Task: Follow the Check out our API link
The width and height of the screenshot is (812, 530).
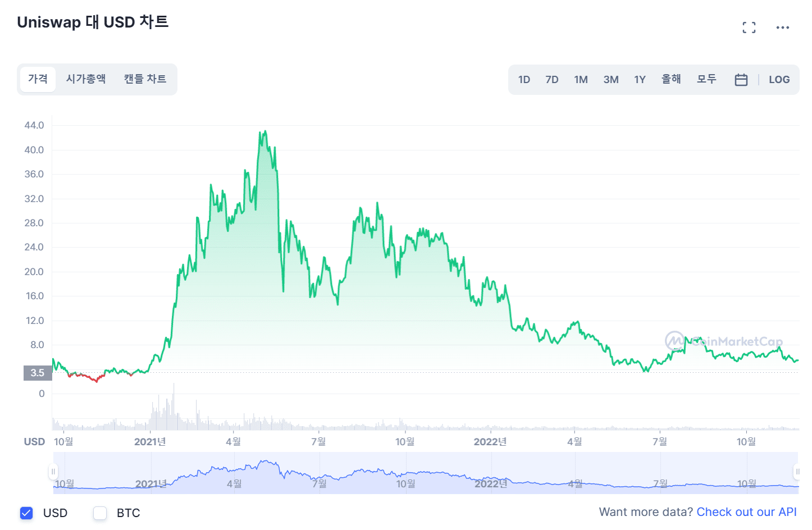Action: click(x=746, y=512)
